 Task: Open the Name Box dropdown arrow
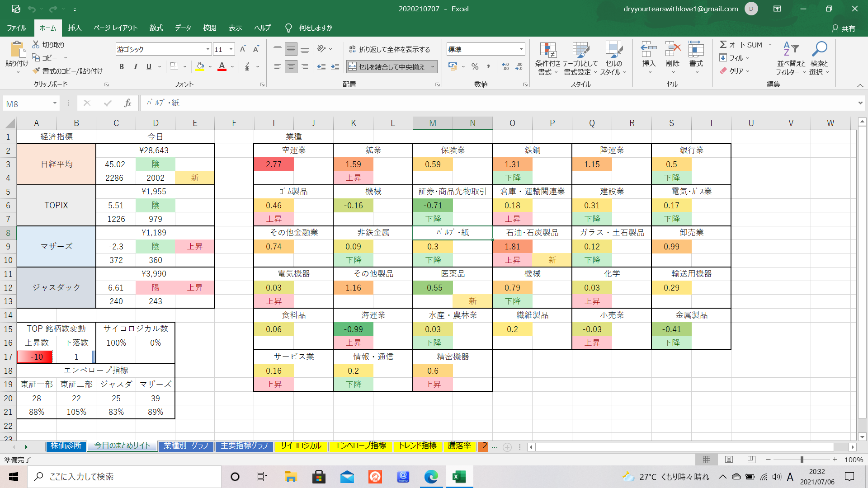(x=55, y=103)
